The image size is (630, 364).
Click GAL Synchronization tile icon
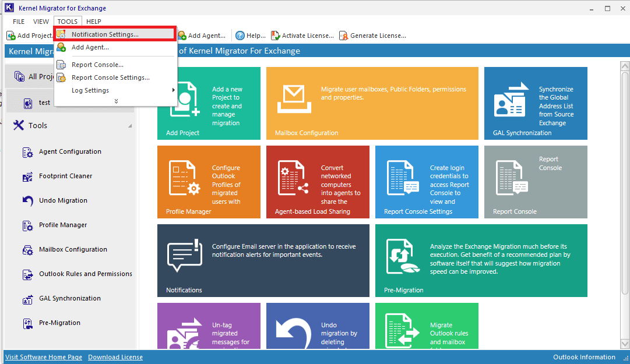511,100
